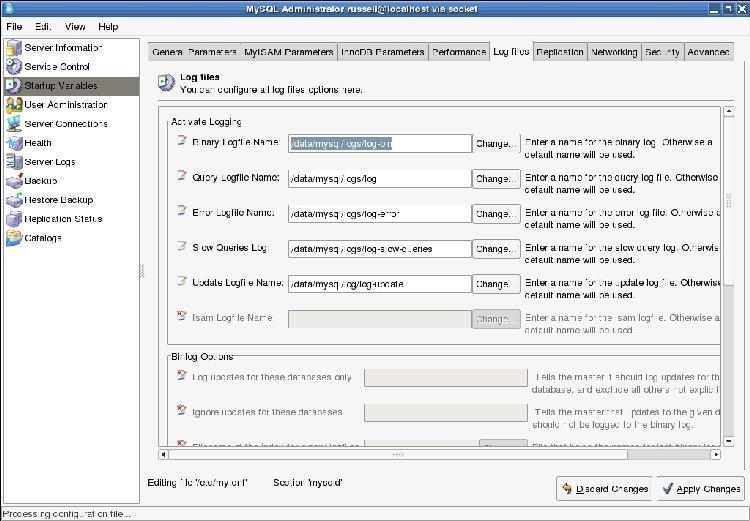Open Server Connections from the sidebar
The image size is (750, 521).
click(x=14, y=123)
